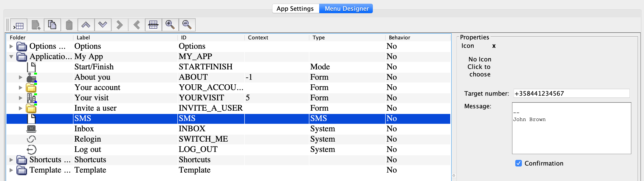644x181 pixels.
Task: Click the insert row toolbar icon
Action: click(19, 25)
